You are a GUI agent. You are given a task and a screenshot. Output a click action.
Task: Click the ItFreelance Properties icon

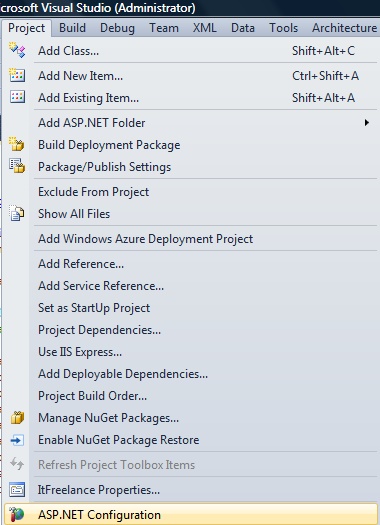pos(17,490)
